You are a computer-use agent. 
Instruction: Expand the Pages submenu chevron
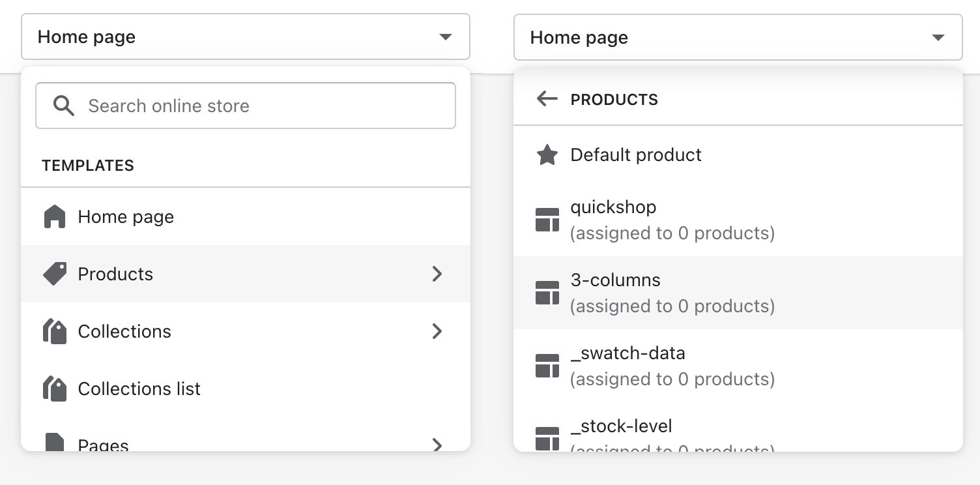coord(437,445)
